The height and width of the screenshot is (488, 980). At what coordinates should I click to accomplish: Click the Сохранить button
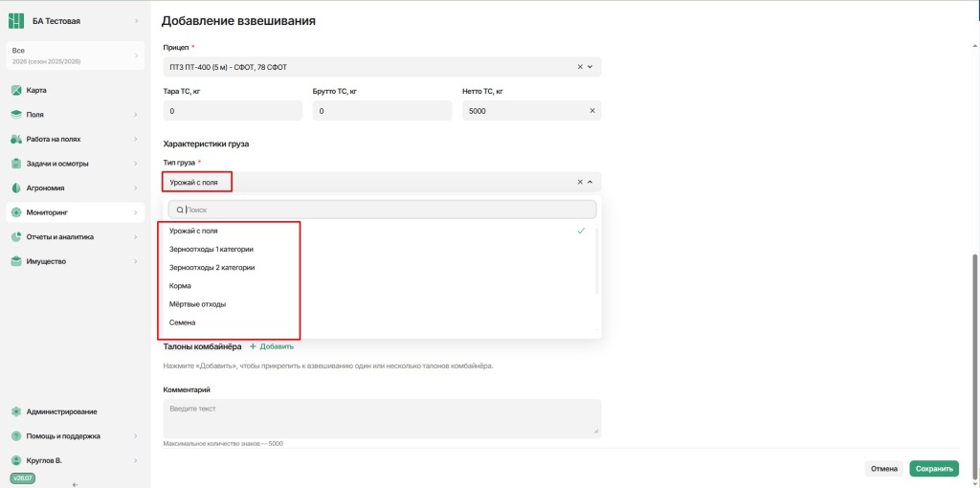click(x=934, y=469)
